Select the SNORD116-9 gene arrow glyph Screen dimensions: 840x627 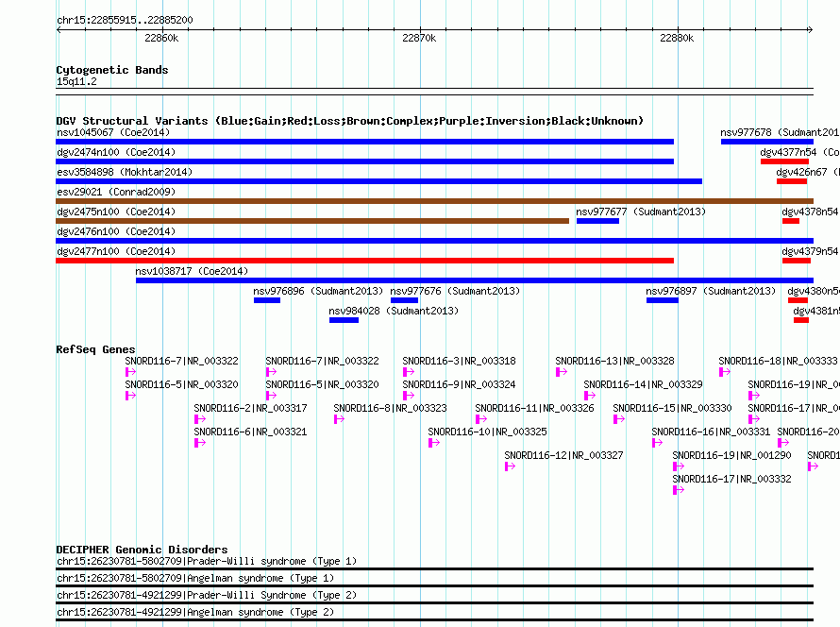pyautogui.click(x=409, y=396)
